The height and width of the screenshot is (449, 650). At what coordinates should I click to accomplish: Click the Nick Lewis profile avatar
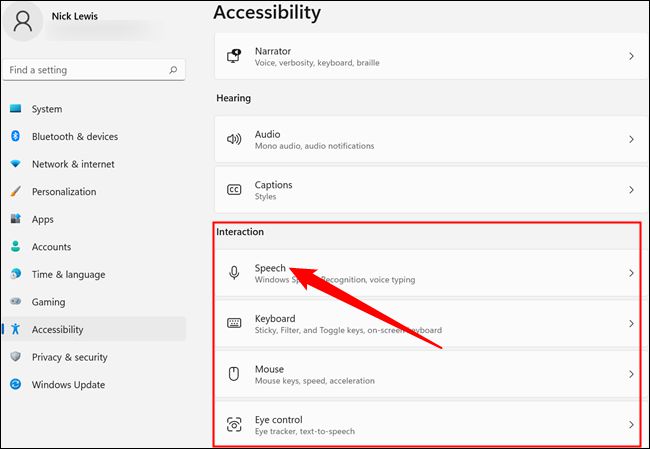coord(23,23)
